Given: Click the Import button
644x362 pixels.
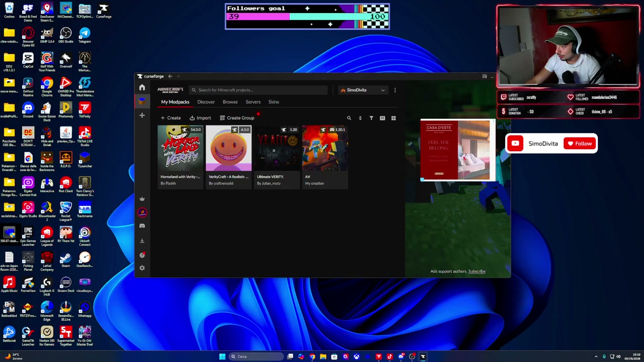Looking at the screenshot, I should tap(200, 118).
